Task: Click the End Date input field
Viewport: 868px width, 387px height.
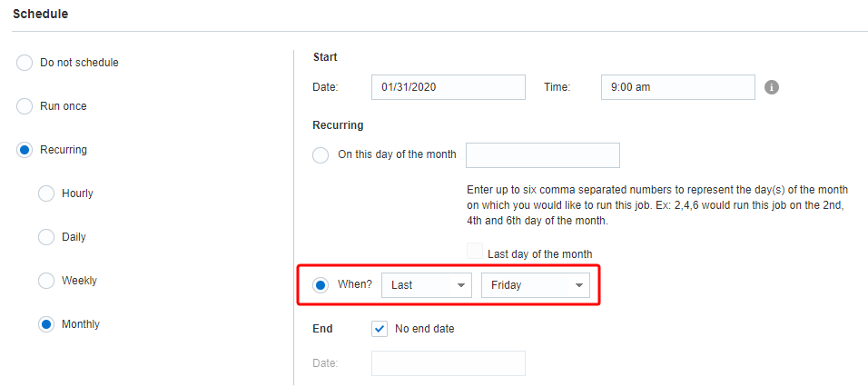Action: [448, 363]
